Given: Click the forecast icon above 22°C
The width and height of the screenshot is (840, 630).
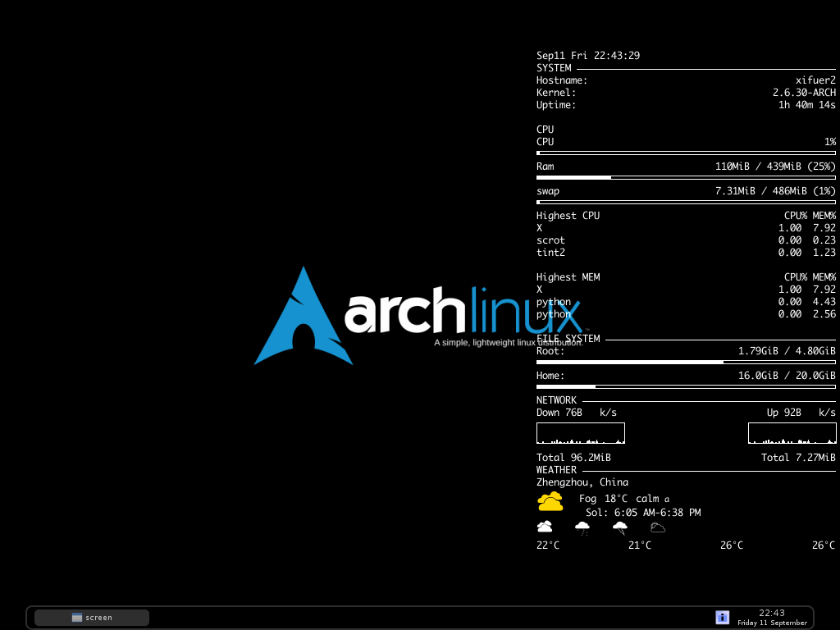Looking at the screenshot, I should pos(545,527).
